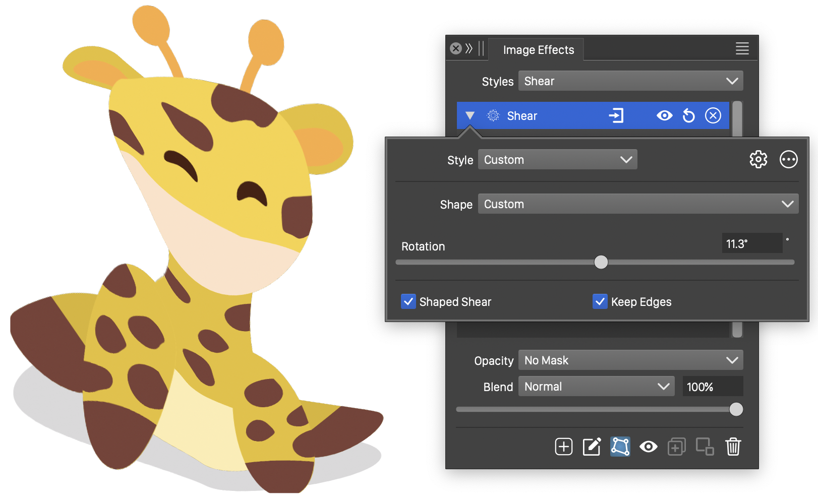Open the panel hamburger menu
This screenshot has height=504, width=818.
point(742,49)
